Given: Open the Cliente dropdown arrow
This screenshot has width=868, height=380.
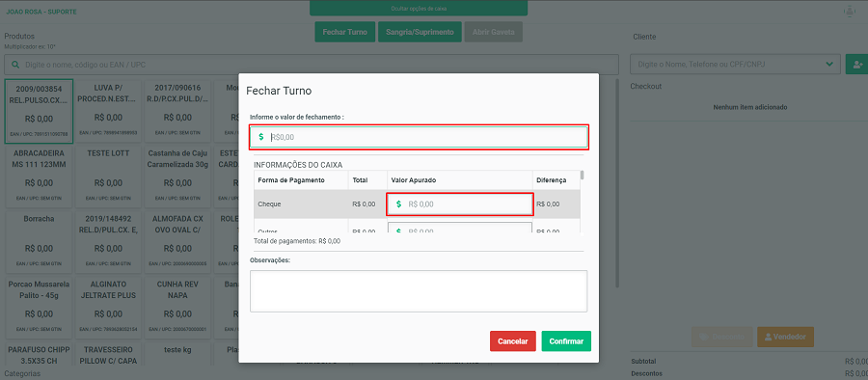Looking at the screenshot, I should click(829, 65).
